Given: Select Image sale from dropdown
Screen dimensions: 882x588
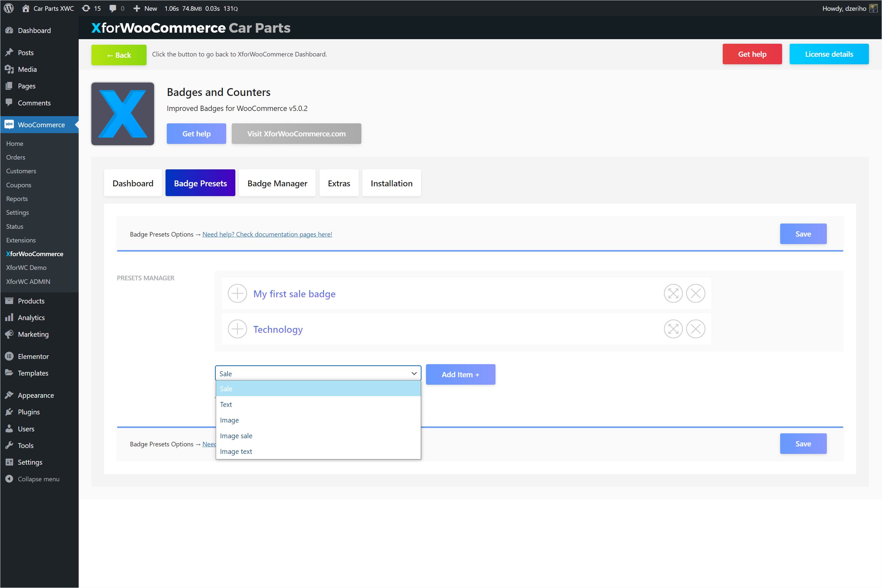Looking at the screenshot, I should (236, 435).
